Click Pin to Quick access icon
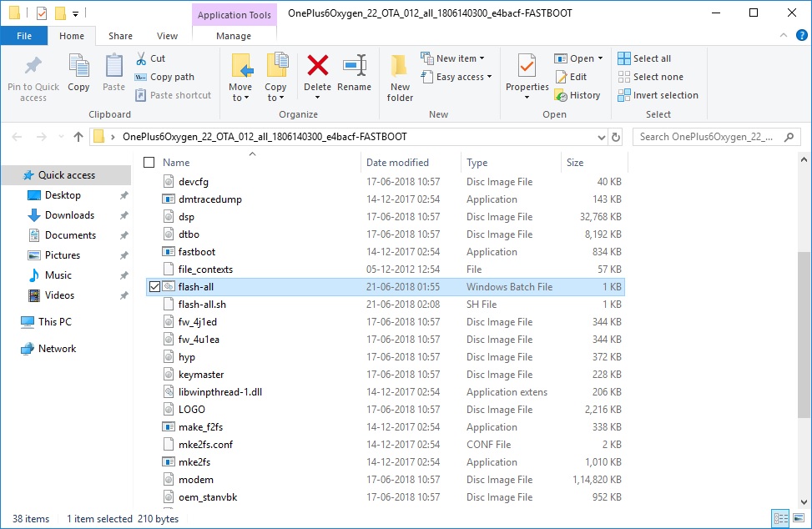This screenshot has height=529, width=812. (x=33, y=66)
